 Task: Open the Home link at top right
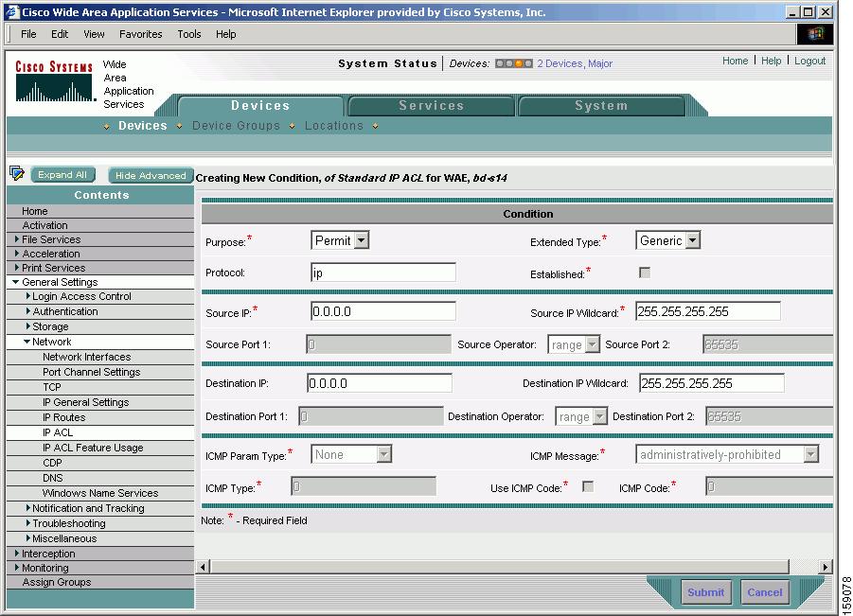click(x=735, y=61)
